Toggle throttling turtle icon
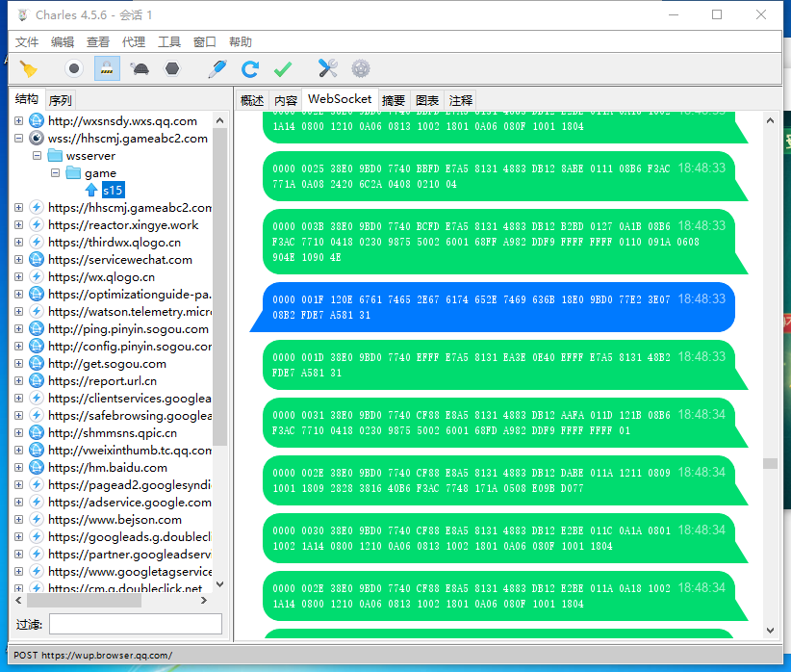This screenshot has width=791, height=672. [x=140, y=68]
